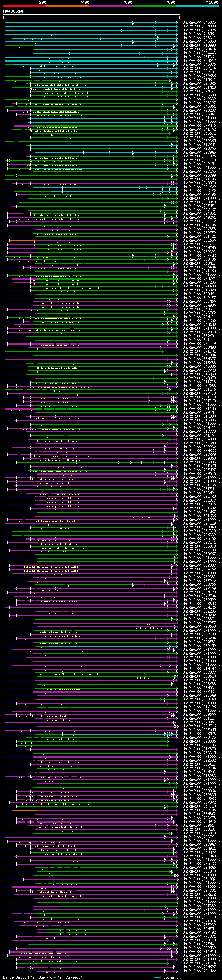Select the UniRef100_O24443 label

(199, 53)
